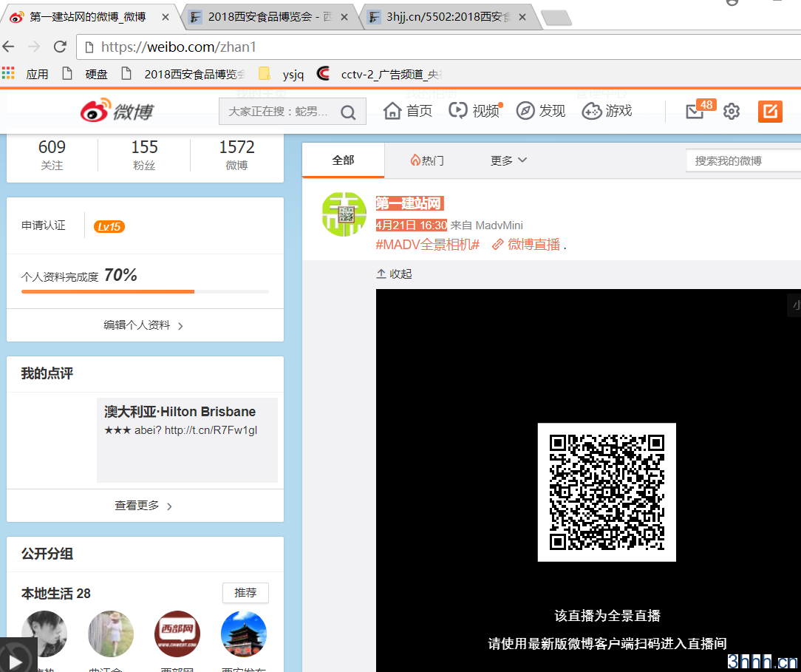Open the 视频 video section
Screen dimensions: 801x672
tap(474, 111)
